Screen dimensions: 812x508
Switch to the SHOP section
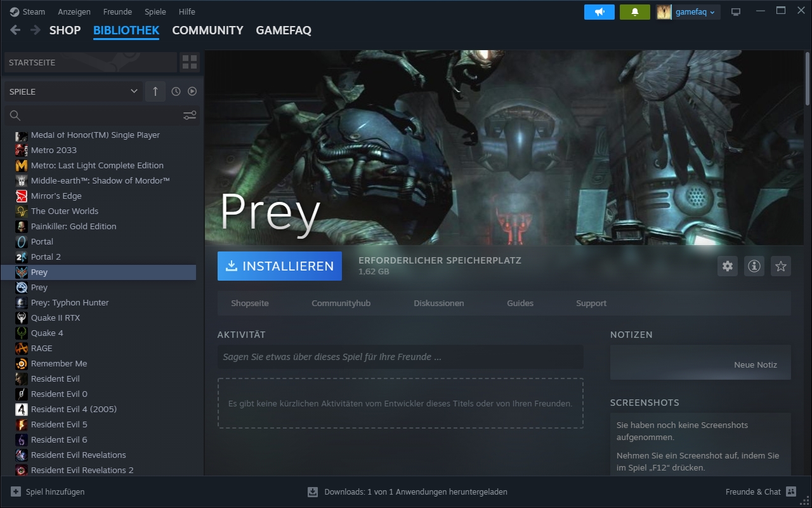[x=65, y=30]
